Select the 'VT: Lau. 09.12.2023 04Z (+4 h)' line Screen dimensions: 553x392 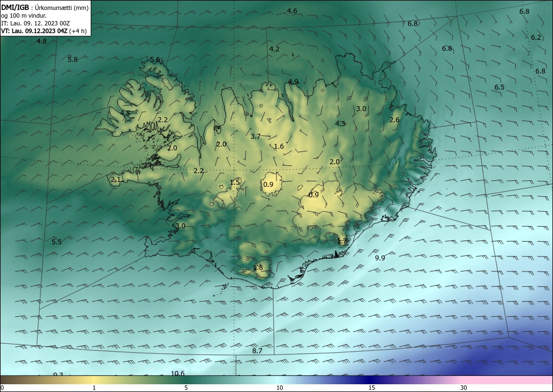[44, 31]
